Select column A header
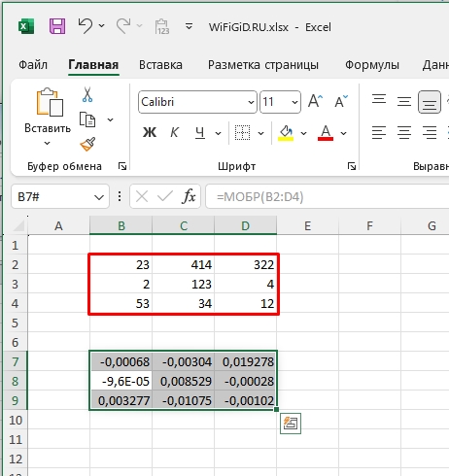449x476 pixels. pyautogui.click(x=58, y=225)
